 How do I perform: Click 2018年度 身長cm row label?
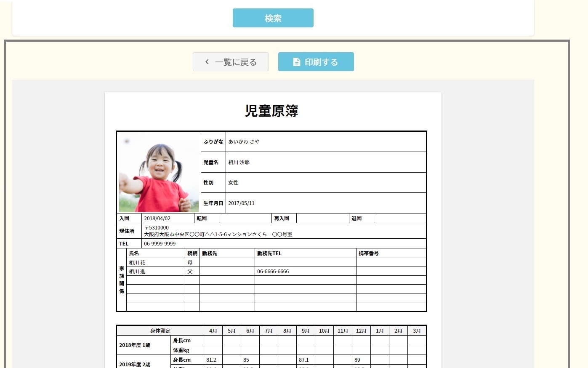tap(182, 340)
